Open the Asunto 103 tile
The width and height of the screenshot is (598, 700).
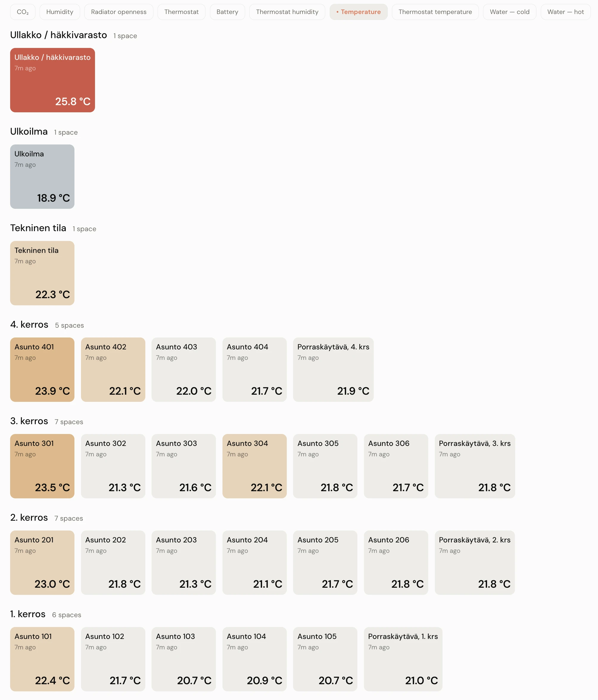click(x=183, y=659)
